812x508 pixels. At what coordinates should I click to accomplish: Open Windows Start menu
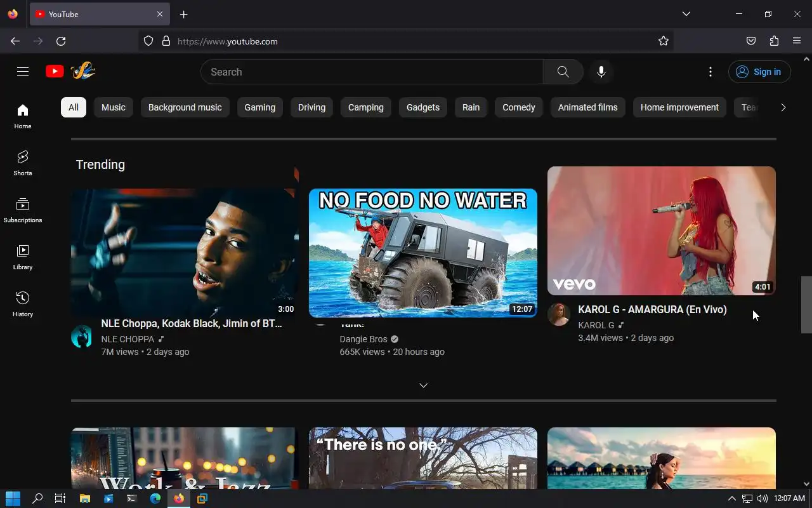[x=13, y=498]
